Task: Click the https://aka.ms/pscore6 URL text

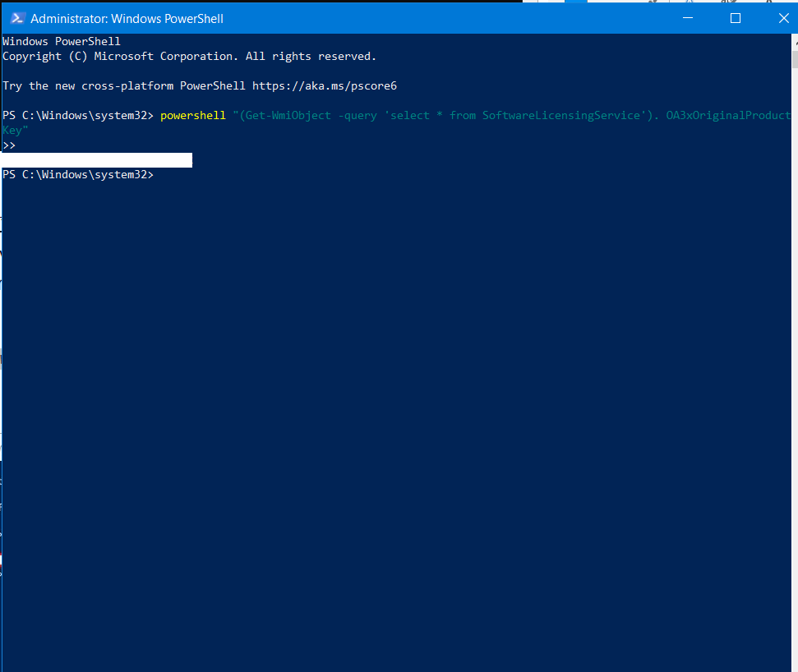Action: click(324, 85)
